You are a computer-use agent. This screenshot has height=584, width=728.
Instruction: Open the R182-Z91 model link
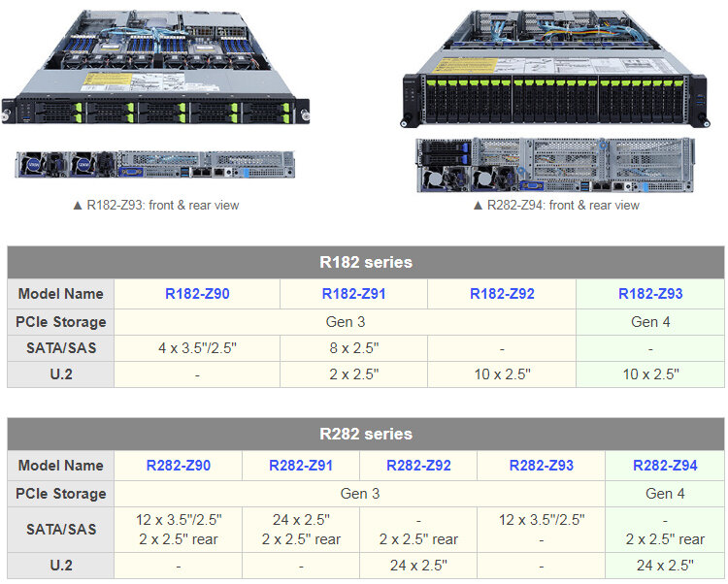pyautogui.click(x=353, y=294)
